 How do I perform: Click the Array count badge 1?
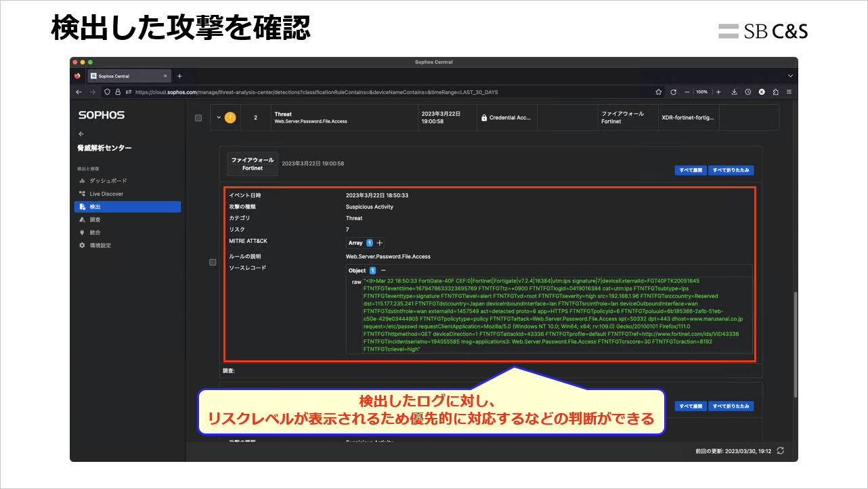click(x=370, y=242)
